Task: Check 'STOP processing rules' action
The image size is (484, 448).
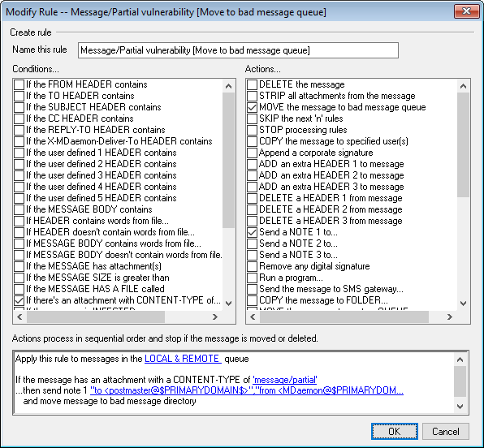Action: 253,130
